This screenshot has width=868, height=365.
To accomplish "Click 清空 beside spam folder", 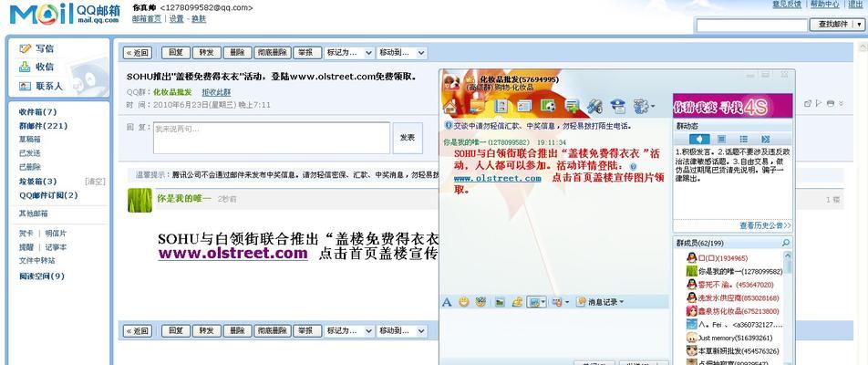I will (x=95, y=181).
